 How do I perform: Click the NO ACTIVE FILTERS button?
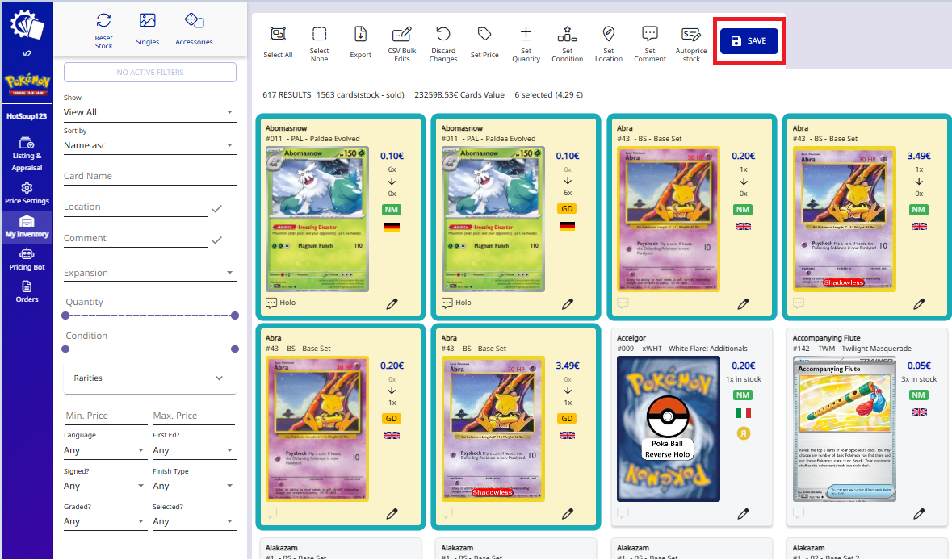click(150, 72)
